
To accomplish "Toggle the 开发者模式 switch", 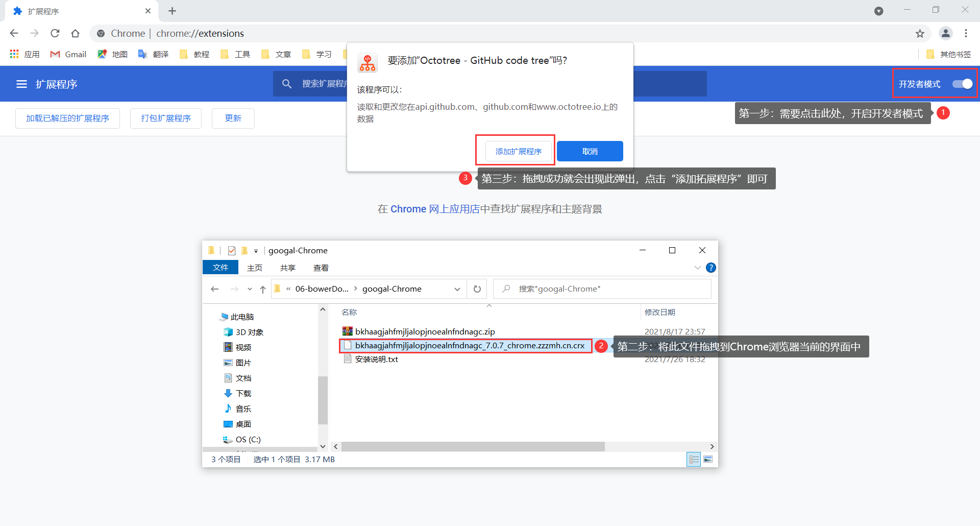I will pyautogui.click(x=962, y=84).
